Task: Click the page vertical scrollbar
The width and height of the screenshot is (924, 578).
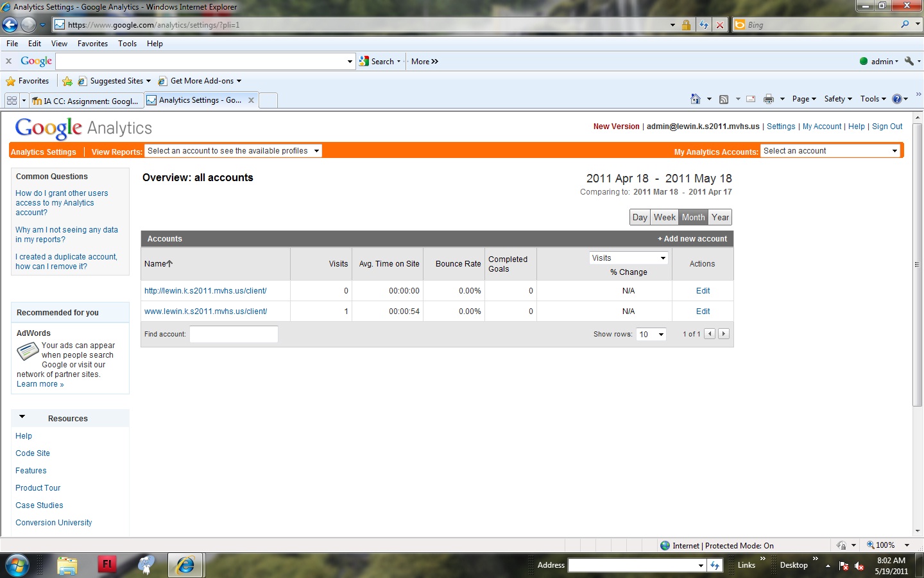Action: pyautogui.click(x=917, y=263)
